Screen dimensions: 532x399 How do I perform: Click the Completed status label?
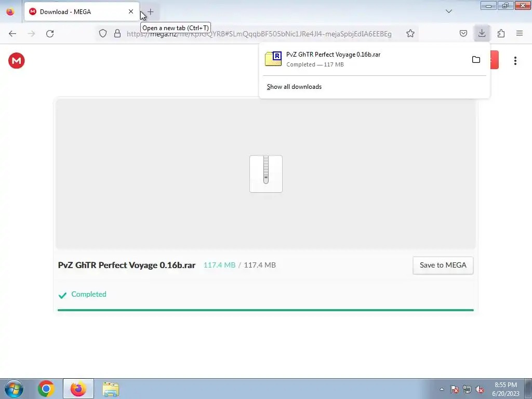[x=89, y=294]
